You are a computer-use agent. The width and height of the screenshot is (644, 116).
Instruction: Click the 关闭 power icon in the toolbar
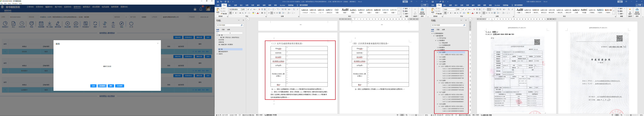point(131,24)
